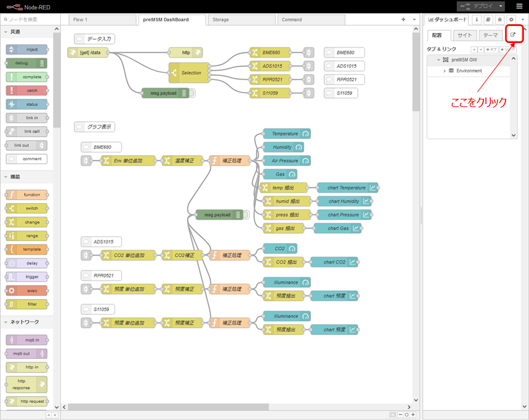529x420 pixels.
Task: Open the dashboard in a new window icon
Action: 513,35
